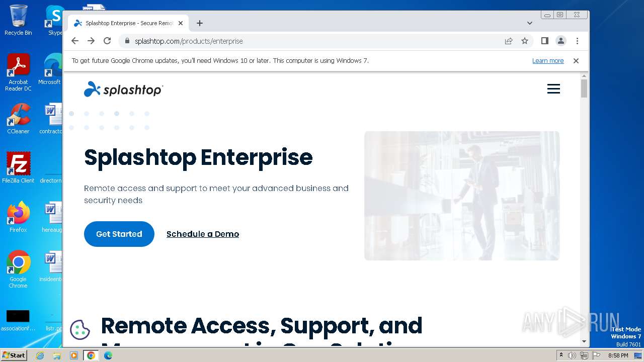The width and height of the screenshot is (644, 362).
Task: Open Windows Explorer from taskbar
Action: pyautogui.click(x=57, y=355)
